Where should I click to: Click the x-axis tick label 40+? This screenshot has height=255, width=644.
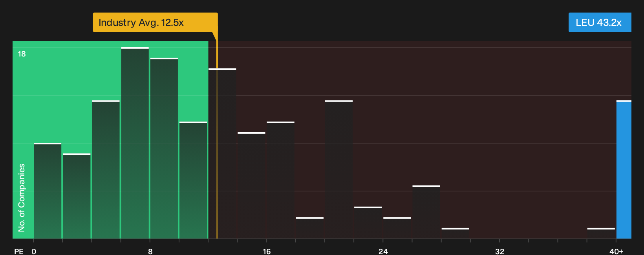tap(616, 251)
